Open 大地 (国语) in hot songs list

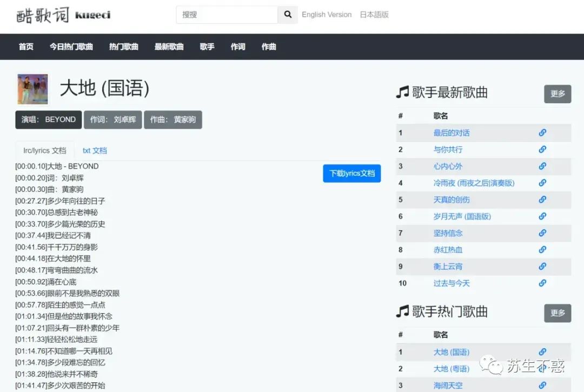(x=452, y=352)
